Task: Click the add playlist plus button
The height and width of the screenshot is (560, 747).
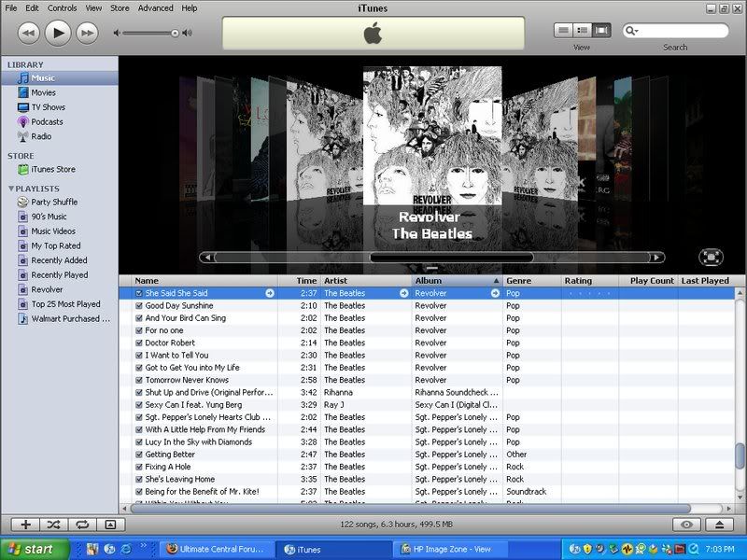Action: (25, 525)
